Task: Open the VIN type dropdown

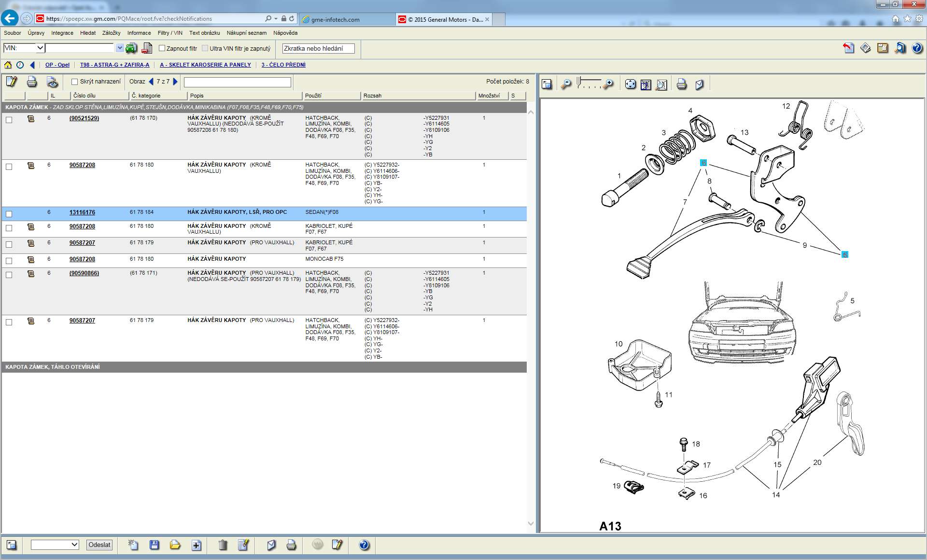Action: (x=40, y=48)
